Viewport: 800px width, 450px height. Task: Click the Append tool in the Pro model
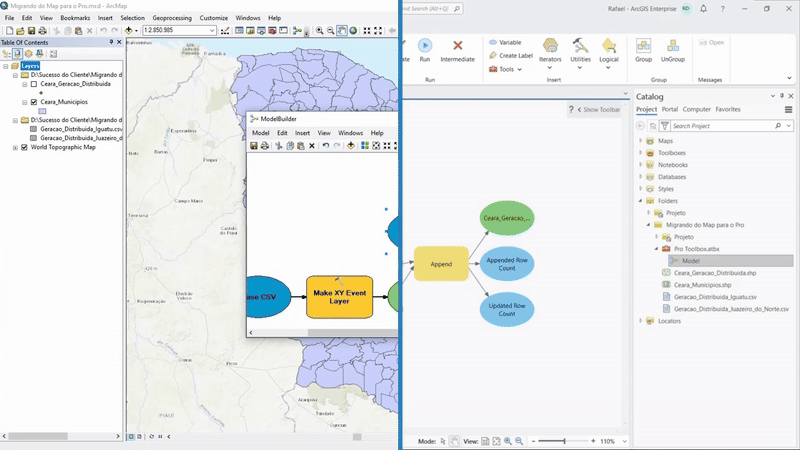point(441,264)
